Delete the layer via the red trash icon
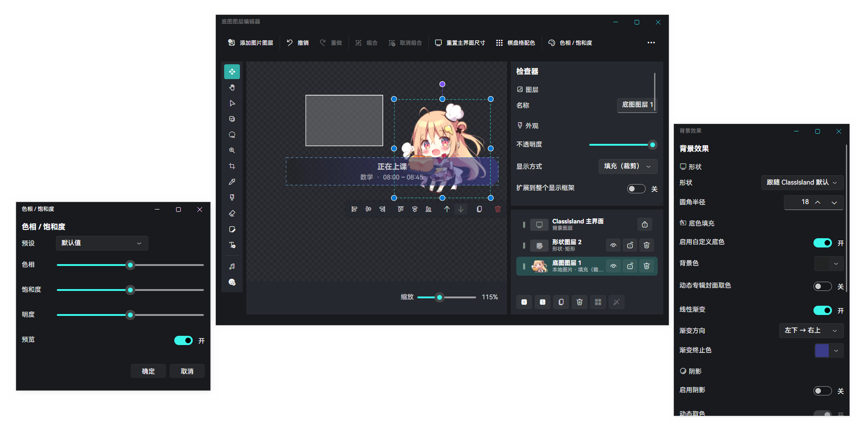868x432 pixels. pyautogui.click(x=498, y=209)
